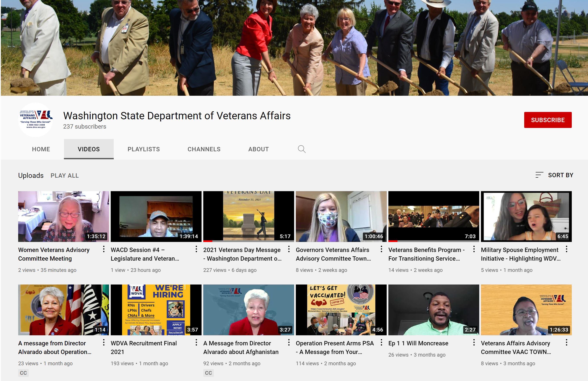Play the 5:17 Veterans Day thumbnail

coord(248,216)
